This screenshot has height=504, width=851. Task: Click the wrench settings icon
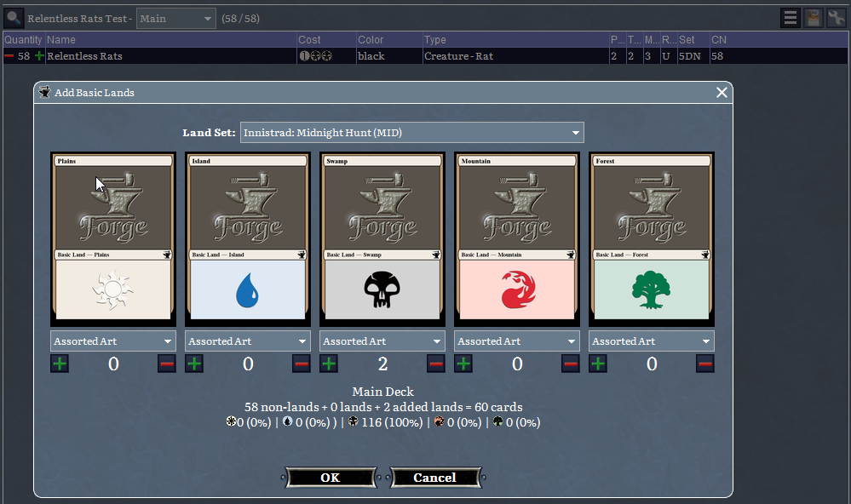pyautogui.click(x=836, y=18)
